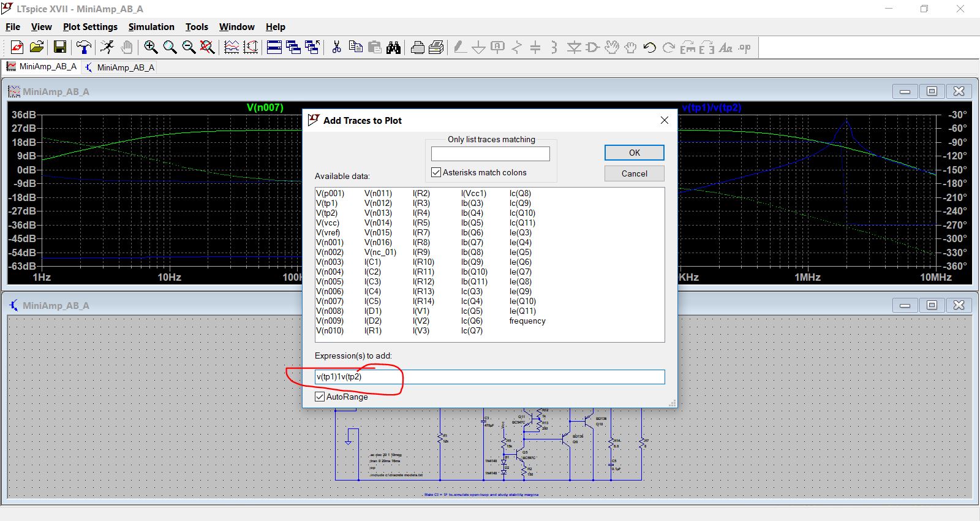
Task: Open the Window menu
Action: 237,27
